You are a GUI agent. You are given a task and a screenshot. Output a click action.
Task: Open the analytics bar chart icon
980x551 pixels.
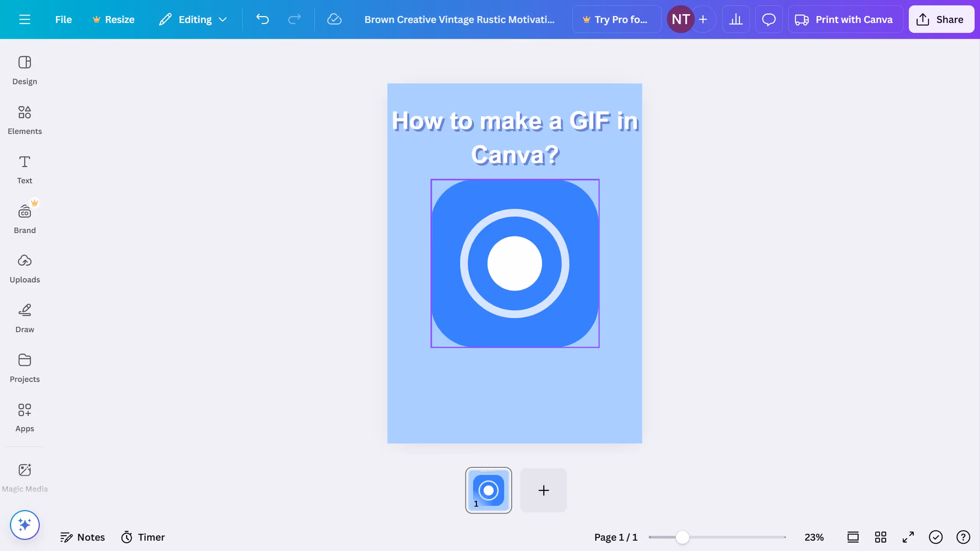736,19
